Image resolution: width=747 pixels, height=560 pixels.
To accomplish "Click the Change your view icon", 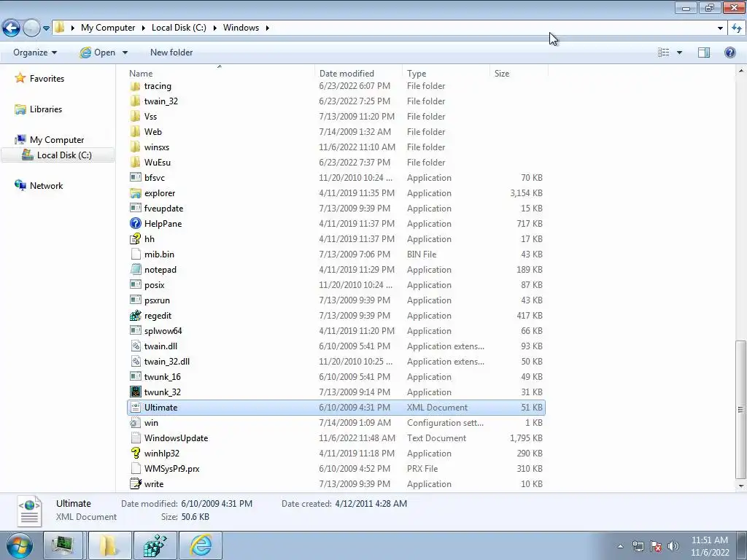I will (664, 52).
